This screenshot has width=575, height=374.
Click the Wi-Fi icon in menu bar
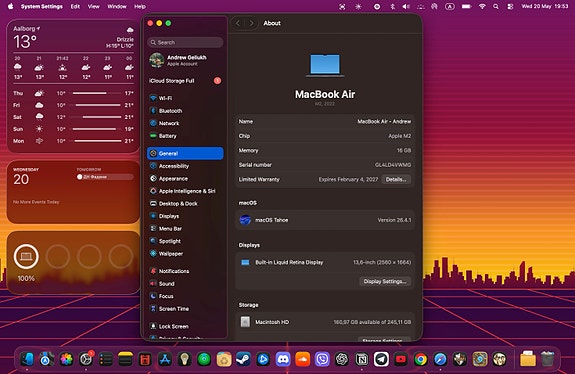click(482, 6)
